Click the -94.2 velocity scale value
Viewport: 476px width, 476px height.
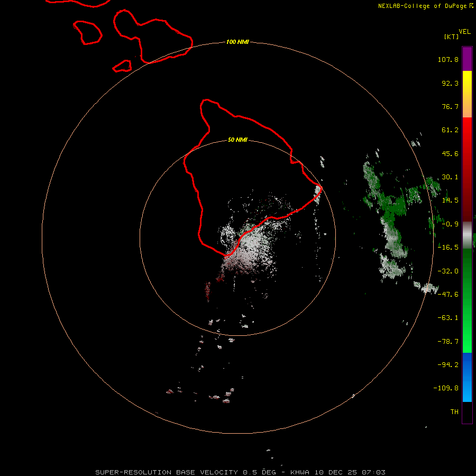point(448,364)
